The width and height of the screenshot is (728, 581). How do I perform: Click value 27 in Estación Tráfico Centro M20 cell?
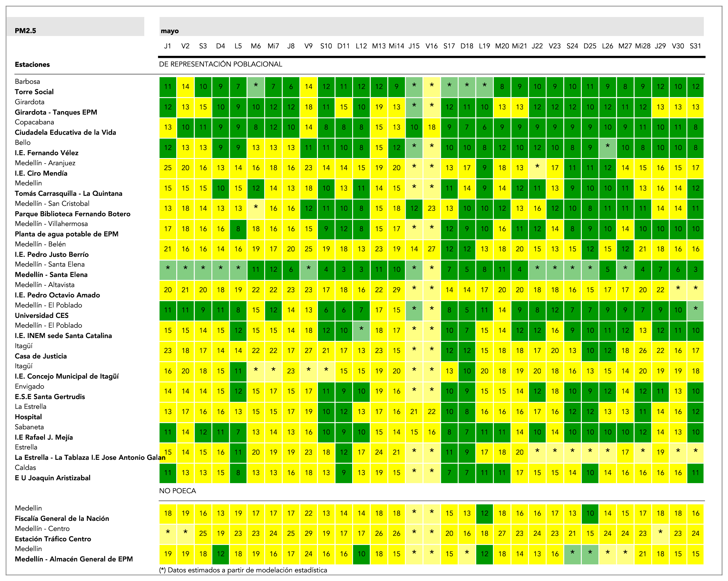tap(502, 534)
